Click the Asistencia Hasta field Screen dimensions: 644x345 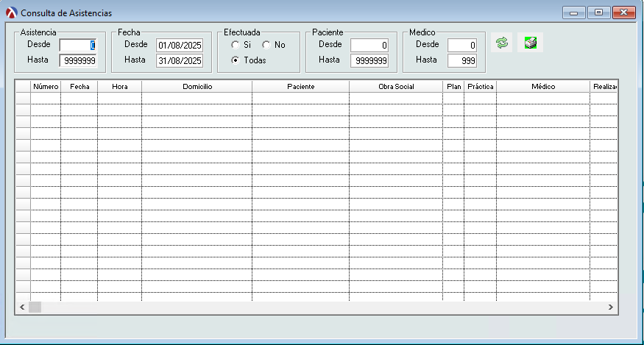pyautogui.click(x=78, y=60)
